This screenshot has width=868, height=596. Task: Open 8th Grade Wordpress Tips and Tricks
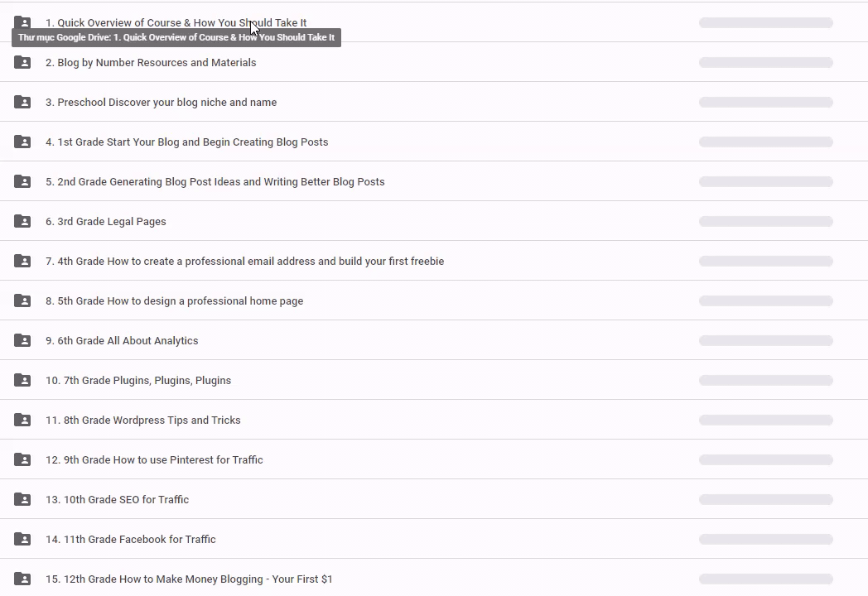(142, 420)
